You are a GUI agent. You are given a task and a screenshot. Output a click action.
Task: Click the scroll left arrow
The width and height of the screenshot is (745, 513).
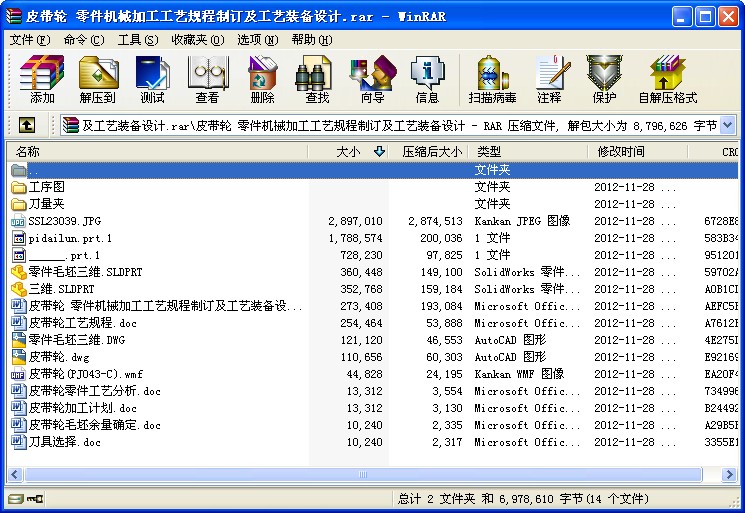(15, 474)
